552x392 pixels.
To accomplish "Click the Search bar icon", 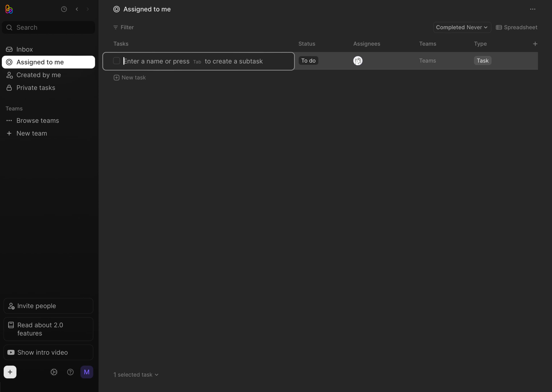I will 9,27.
